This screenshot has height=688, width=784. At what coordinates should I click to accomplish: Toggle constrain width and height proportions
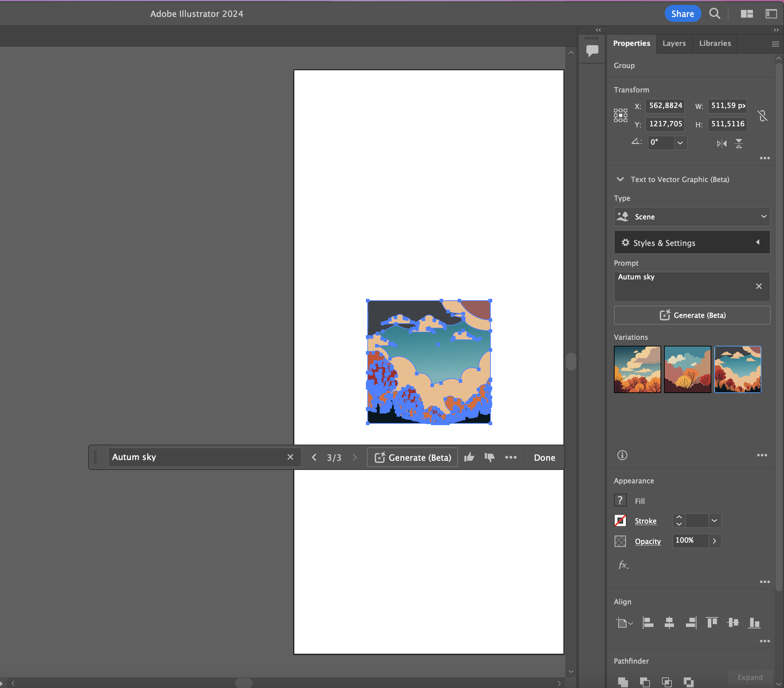pyautogui.click(x=762, y=115)
